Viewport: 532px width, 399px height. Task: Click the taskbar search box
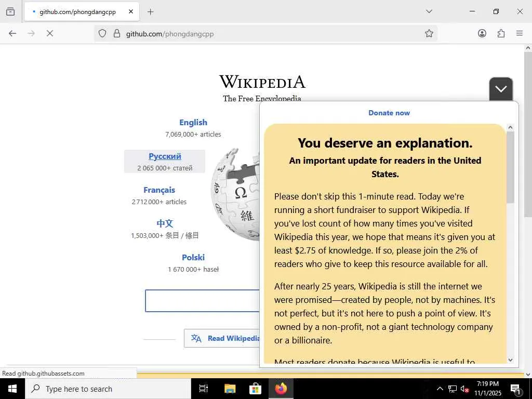point(108,389)
